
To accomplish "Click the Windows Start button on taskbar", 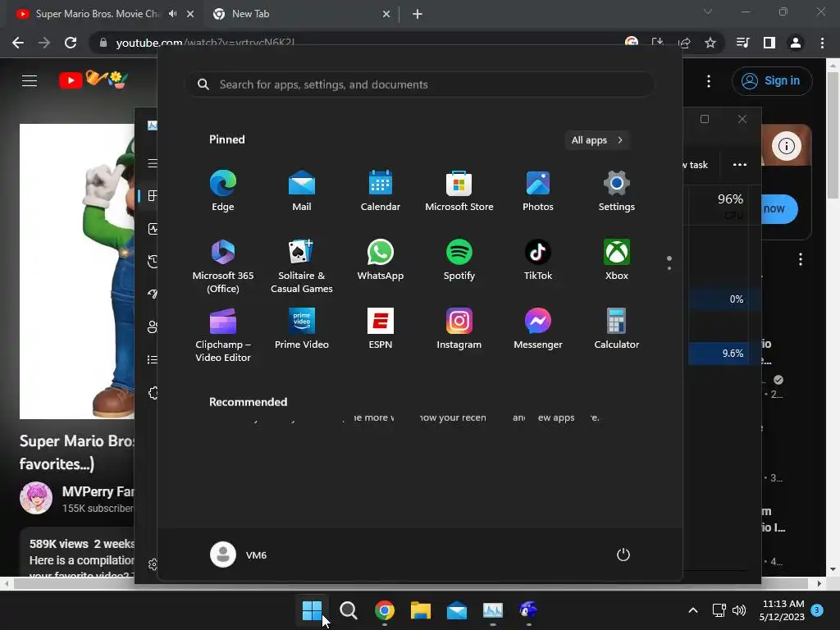I will (x=312, y=609).
